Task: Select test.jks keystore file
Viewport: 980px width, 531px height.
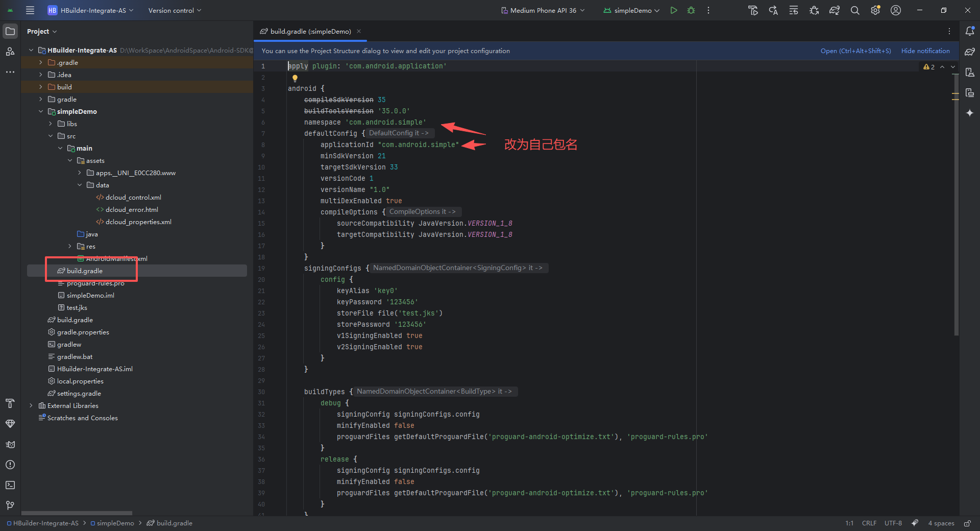Action: tap(72, 307)
